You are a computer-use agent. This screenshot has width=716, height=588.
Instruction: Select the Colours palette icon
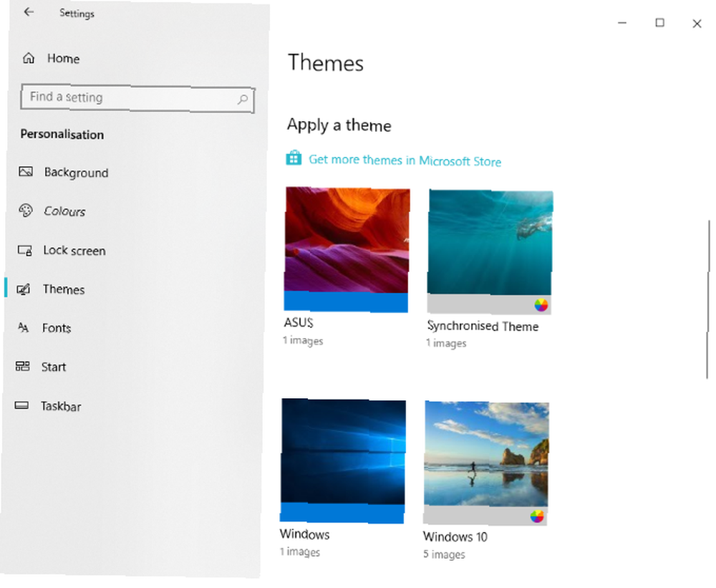pos(26,210)
